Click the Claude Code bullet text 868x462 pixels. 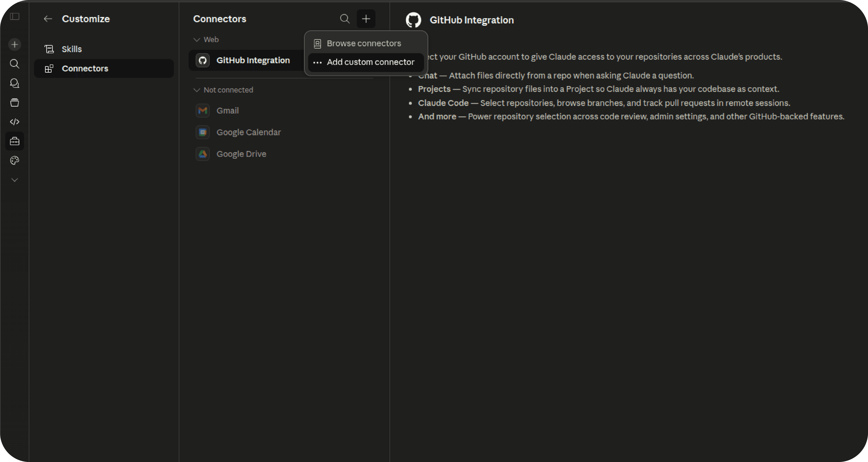pos(604,103)
